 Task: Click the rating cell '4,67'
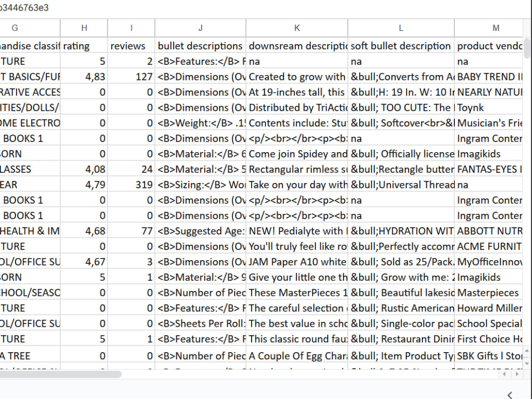coord(84,262)
